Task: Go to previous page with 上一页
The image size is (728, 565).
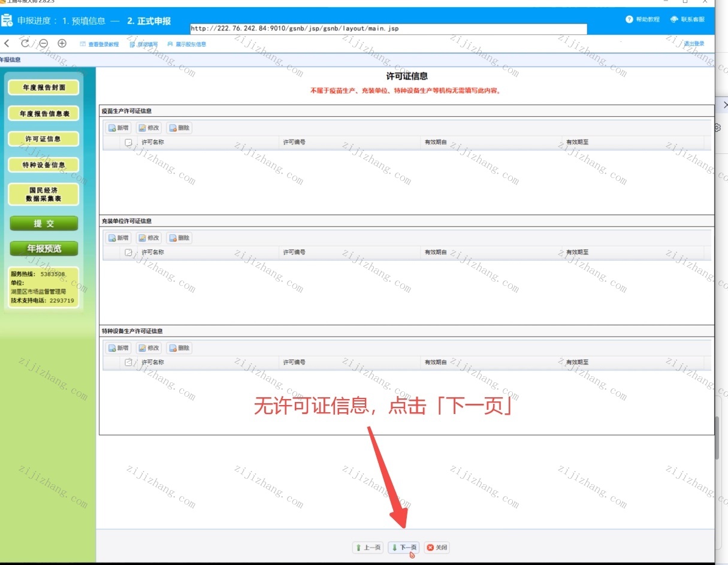Action: tap(368, 548)
